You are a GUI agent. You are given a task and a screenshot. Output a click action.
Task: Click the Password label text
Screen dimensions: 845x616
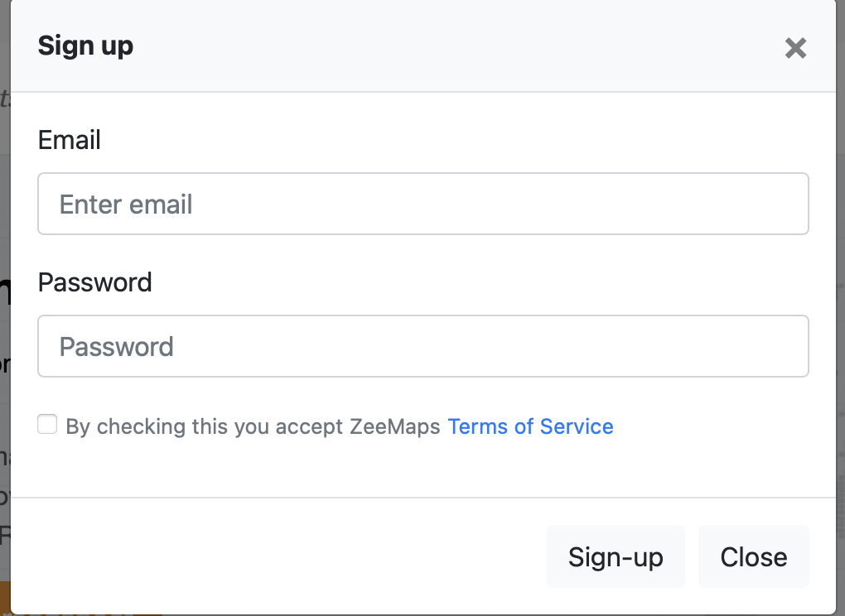coord(95,282)
